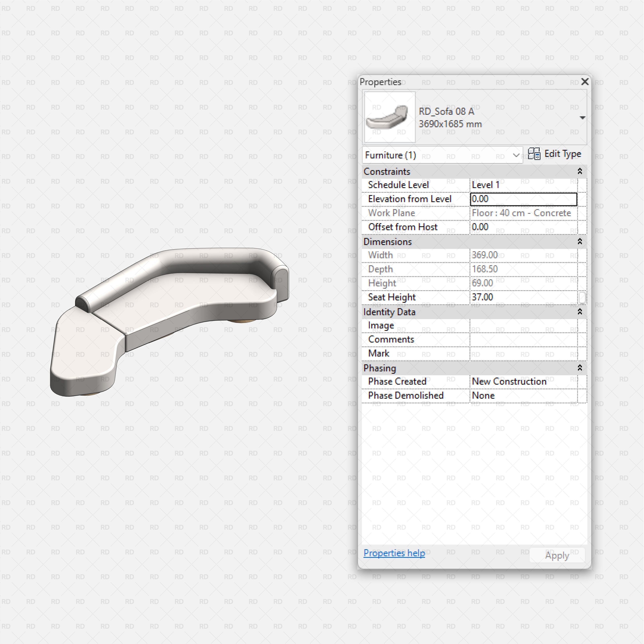Viewport: 644px width, 644px height.
Task: Open the type selector dropdown arrow
Action: pos(582,118)
